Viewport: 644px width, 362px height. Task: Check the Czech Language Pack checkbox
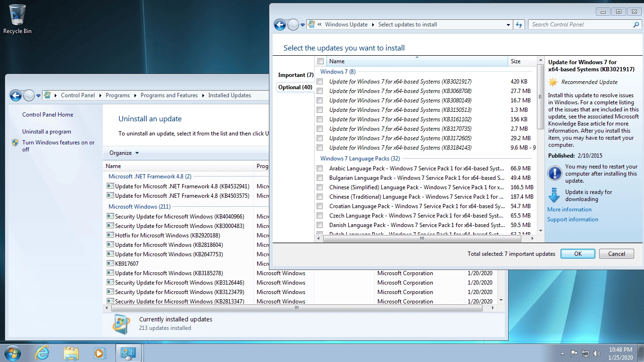click(320, 216)
